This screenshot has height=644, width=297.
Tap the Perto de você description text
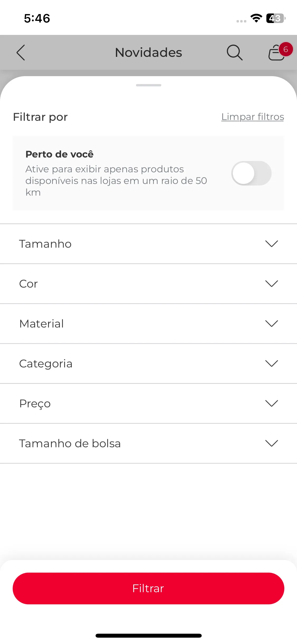[x=116, y=181]
